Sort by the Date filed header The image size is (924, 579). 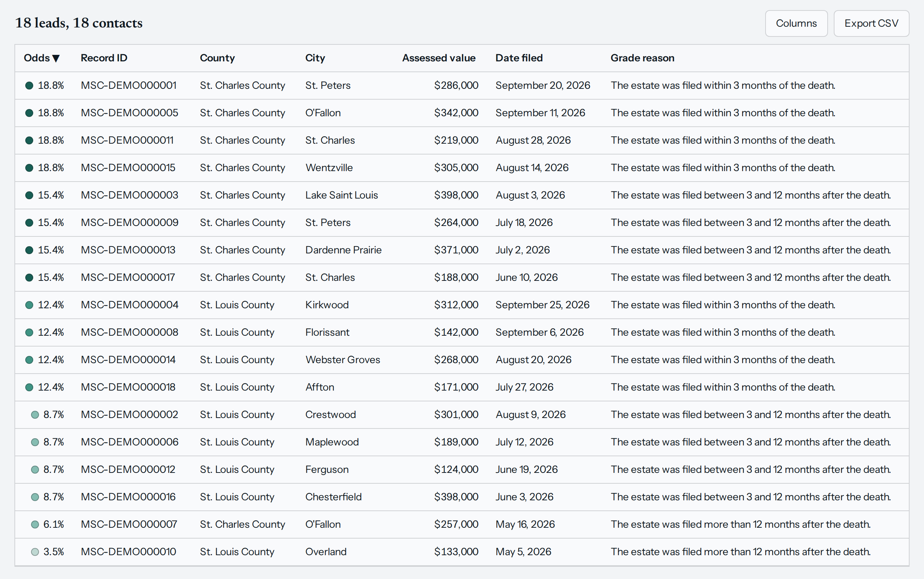[519, 58]
